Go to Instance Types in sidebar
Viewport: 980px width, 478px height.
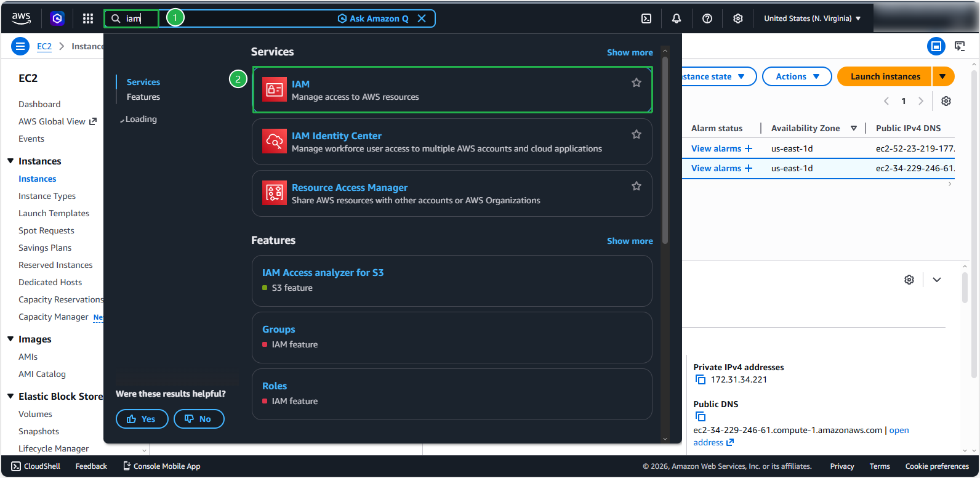coord(47,196)
